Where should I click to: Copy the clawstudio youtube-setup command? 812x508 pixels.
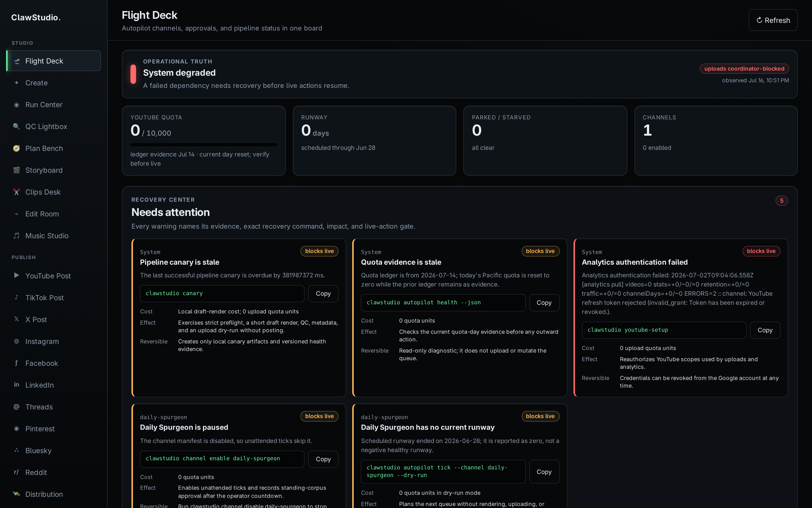[x=765, y=330]
